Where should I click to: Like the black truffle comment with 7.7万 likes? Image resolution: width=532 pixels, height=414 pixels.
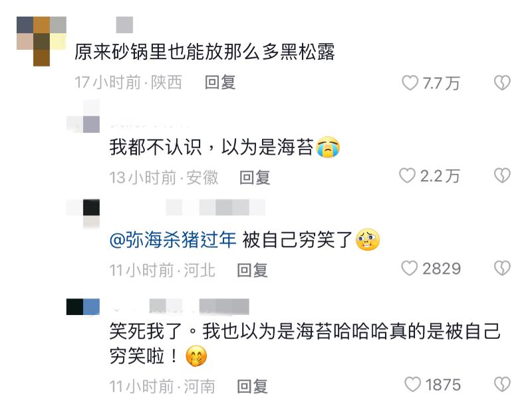410,82
